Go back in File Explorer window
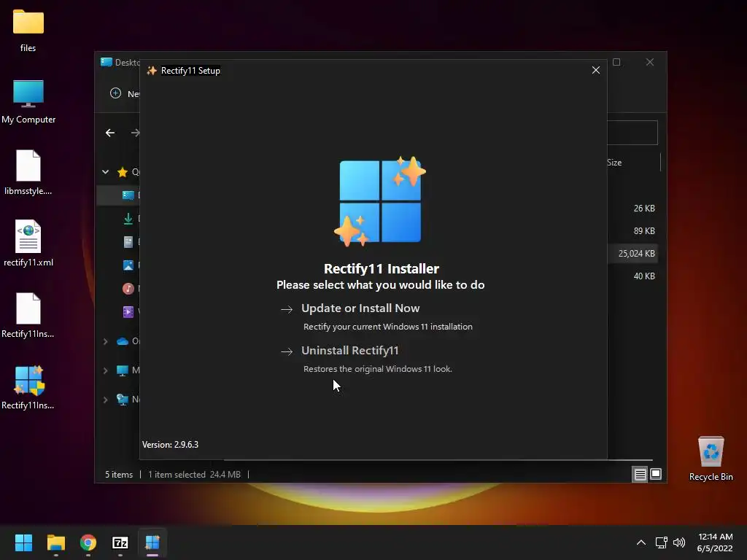Image resolution: width=747 pixels, height=560 pixels. click(110, 133)
